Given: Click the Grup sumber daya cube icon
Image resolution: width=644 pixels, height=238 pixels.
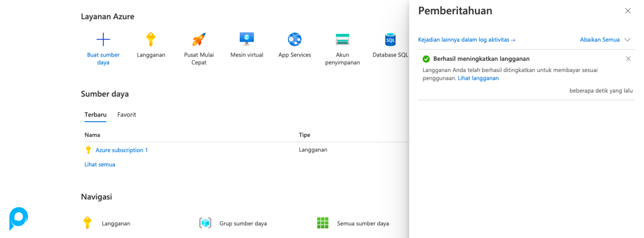Looking at the screenshot, I should tap(205, 223).
